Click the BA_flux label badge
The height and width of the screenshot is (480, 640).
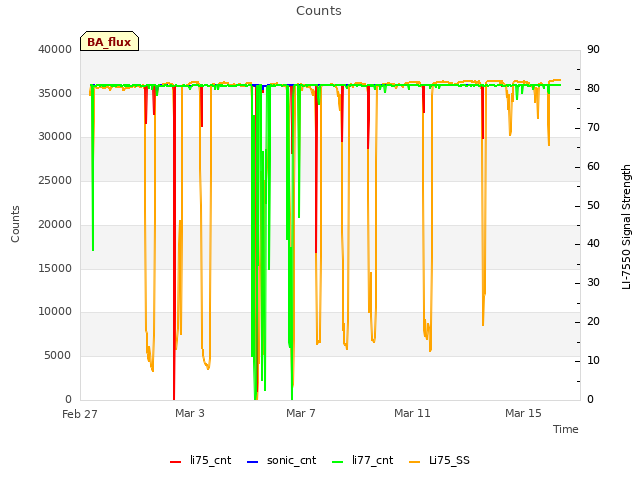tap(109, 41)
